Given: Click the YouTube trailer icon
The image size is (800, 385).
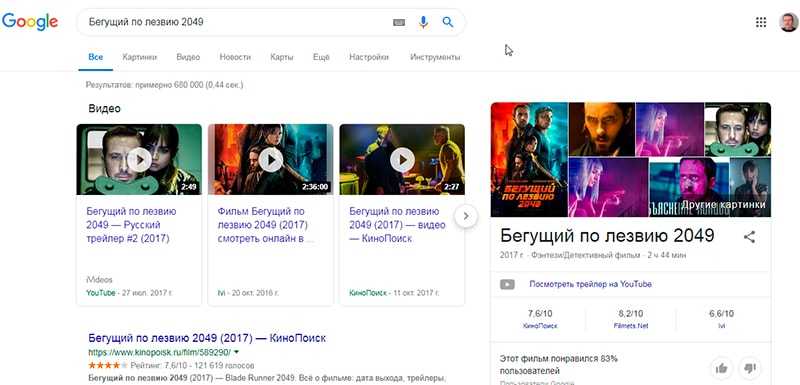Looking at the screenshot, I should [507, 285].
